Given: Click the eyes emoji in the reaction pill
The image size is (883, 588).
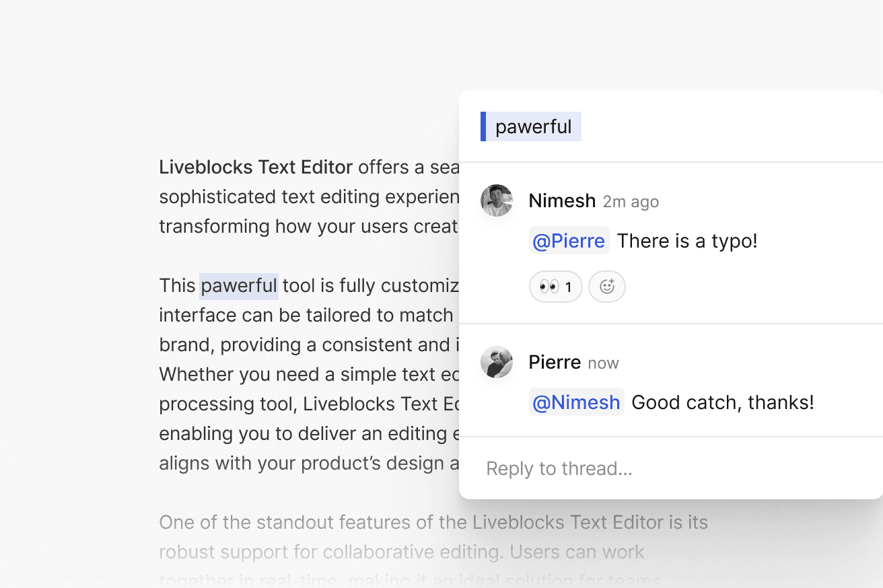Looking at the screenshot, I should [x=549, y=286].
